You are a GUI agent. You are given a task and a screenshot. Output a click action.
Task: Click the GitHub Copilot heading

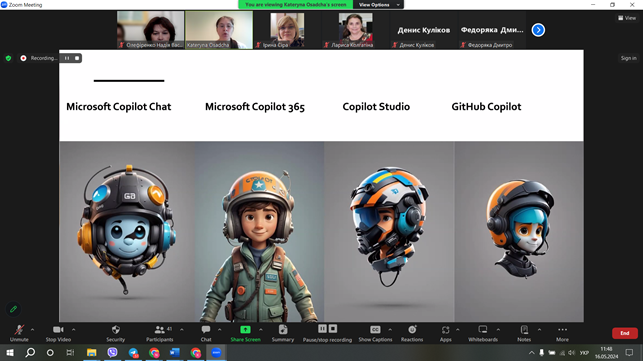point(486,107)
